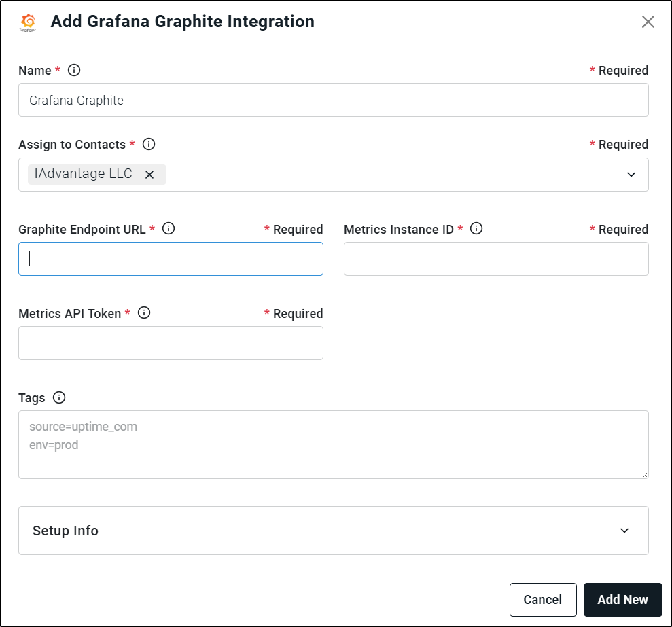Show info tooltip for Assign to Contacts

(x=149, y=144)
